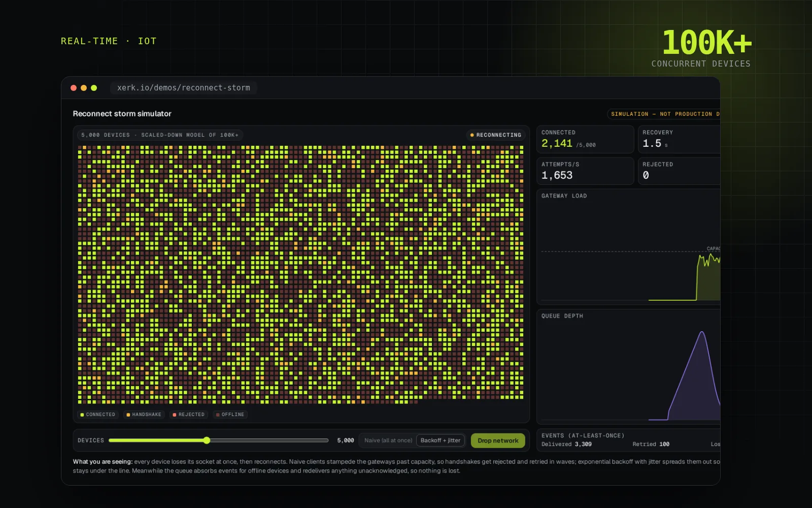Click the devices slider handle

pos(207,440)
